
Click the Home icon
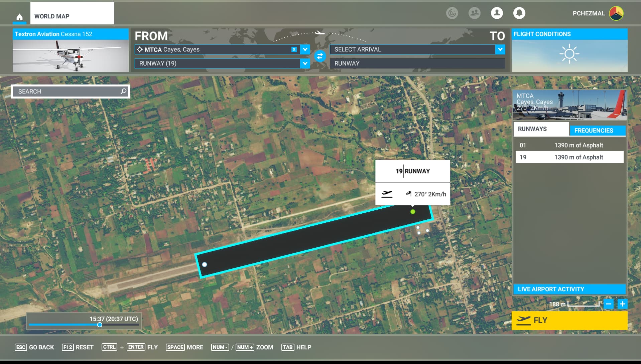pos(19,17)
